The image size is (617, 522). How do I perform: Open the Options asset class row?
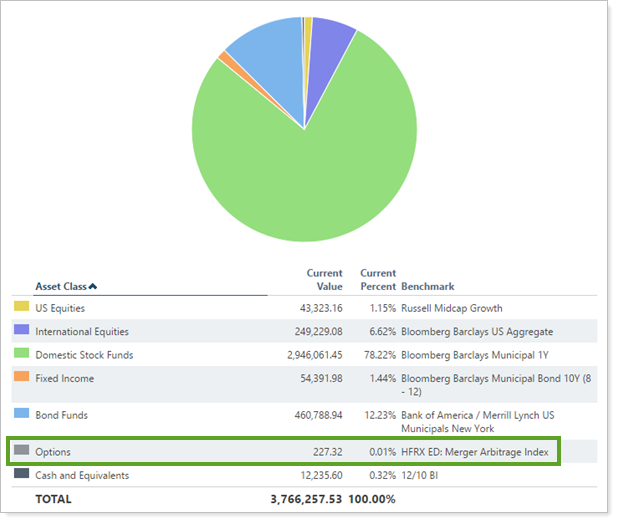(53, 453)
